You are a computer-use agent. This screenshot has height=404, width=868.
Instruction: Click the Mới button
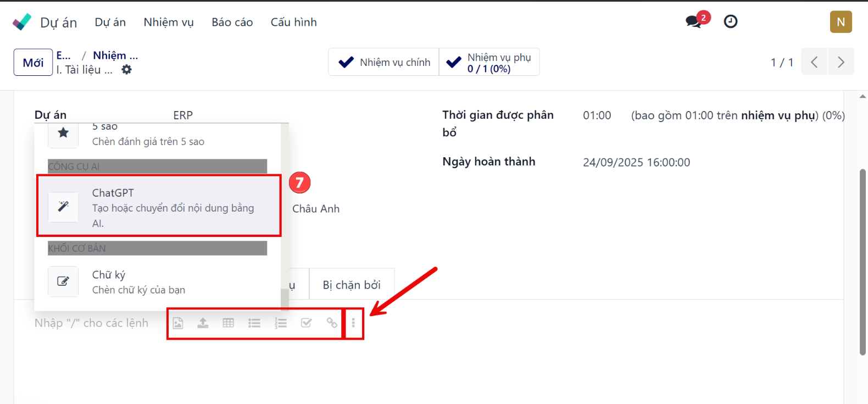tap(33, 63)
